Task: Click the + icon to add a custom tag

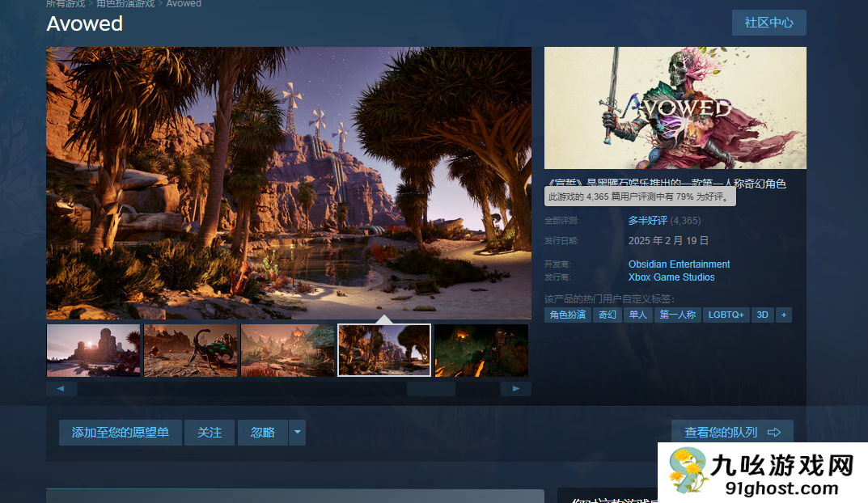Action: tap(783, 315)
